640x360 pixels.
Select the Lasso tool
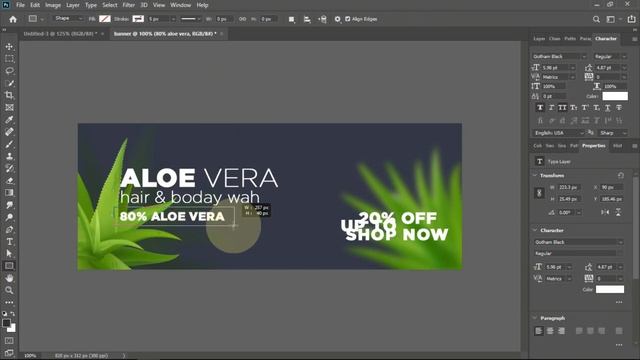(9, 71)
